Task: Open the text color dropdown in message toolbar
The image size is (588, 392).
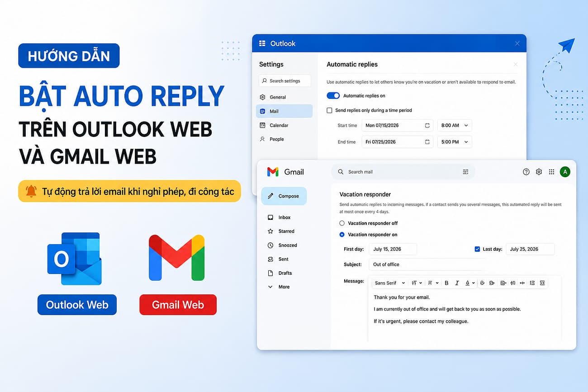Action: click(x=470, y=283)
